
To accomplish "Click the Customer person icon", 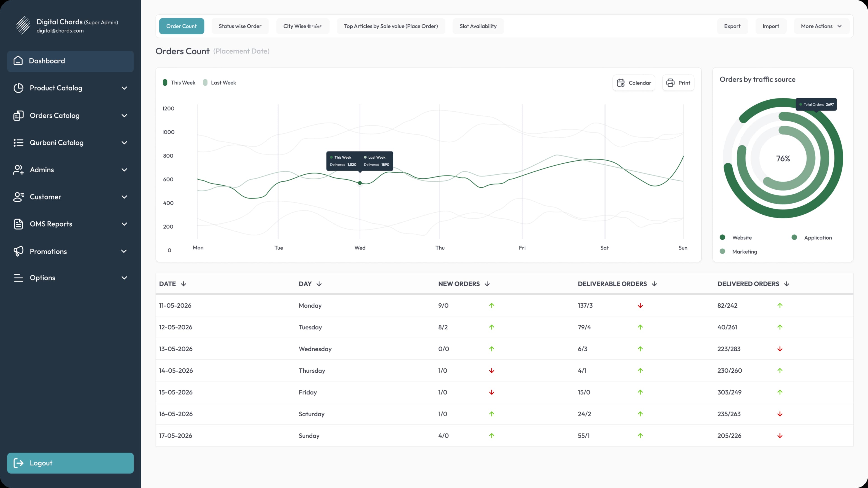I will point(18,197).
